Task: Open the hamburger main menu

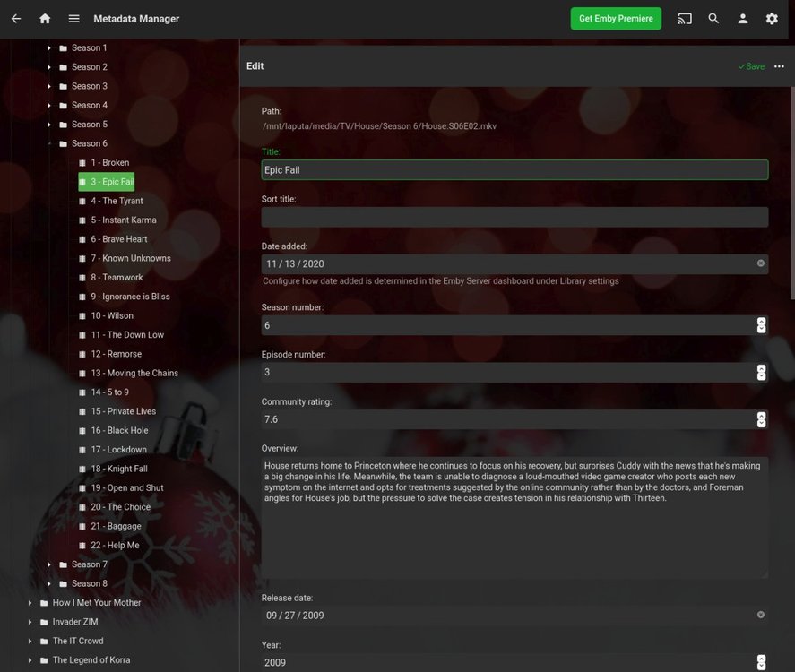Action: 74,19
